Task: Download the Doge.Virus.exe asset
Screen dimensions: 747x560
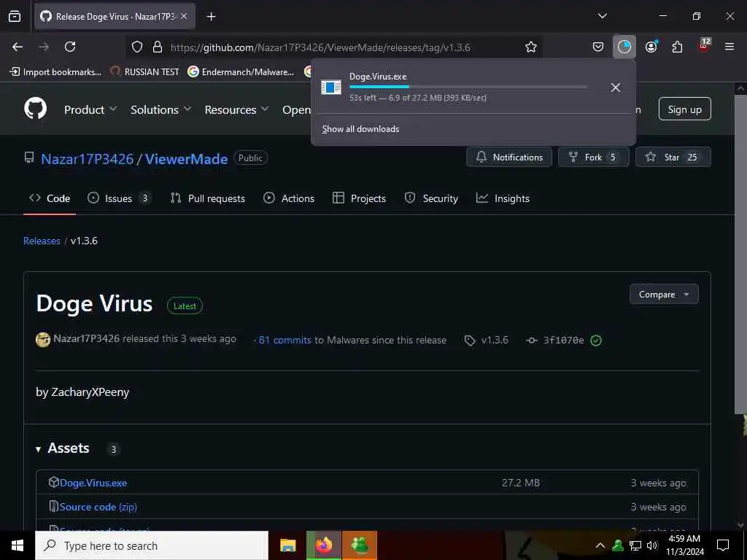Action: pyautogui.click(x=93, y=483)
